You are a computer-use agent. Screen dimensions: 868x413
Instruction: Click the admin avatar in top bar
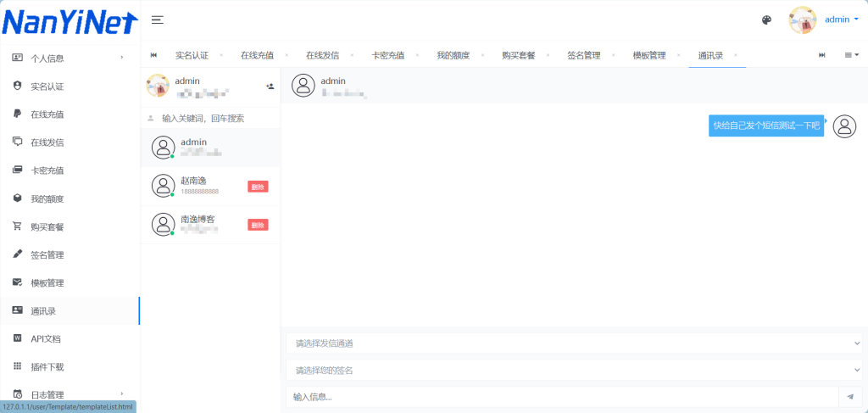pyautogui.click(x=802, y=20)
